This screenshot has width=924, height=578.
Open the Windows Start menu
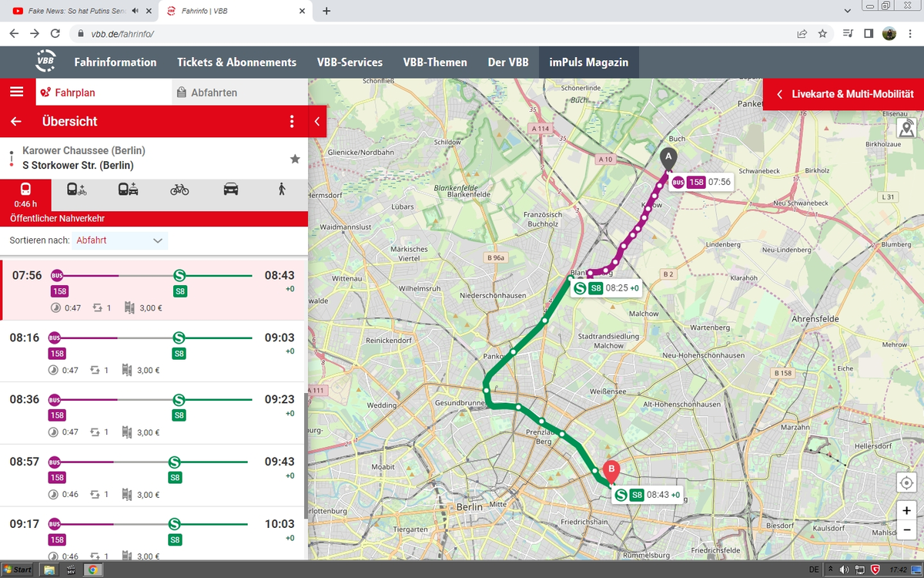coord(17,570)
